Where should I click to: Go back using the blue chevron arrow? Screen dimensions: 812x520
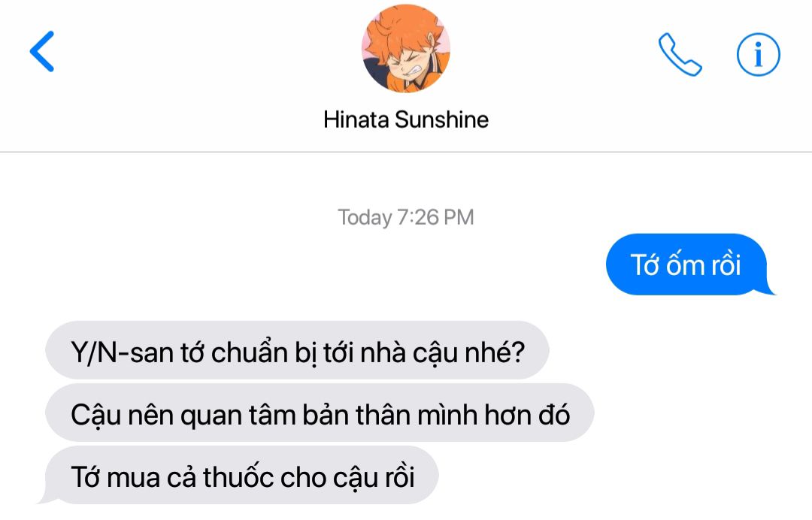coord(42,51)
